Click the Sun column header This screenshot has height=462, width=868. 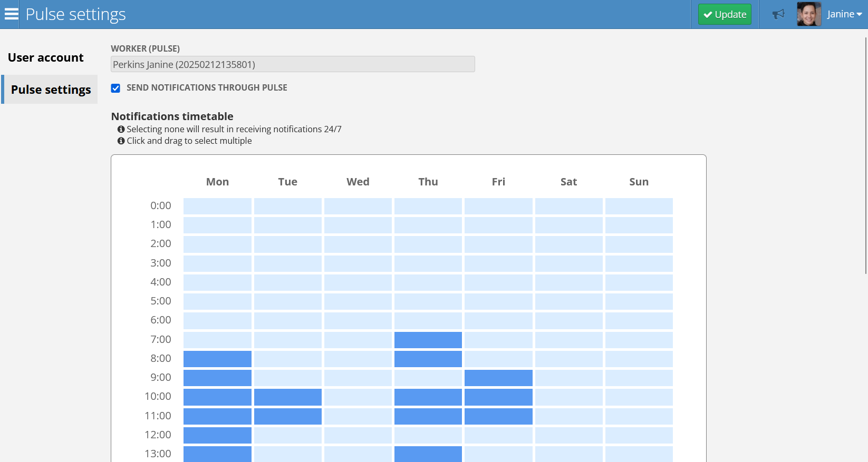(x=639, y=182)
